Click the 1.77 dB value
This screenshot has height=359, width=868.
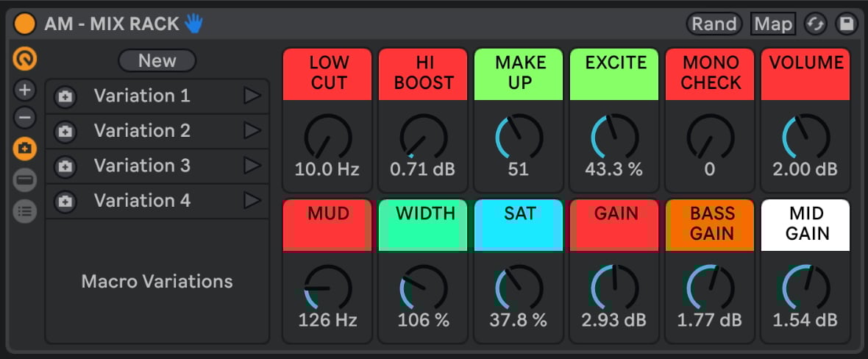pos(710,320)
